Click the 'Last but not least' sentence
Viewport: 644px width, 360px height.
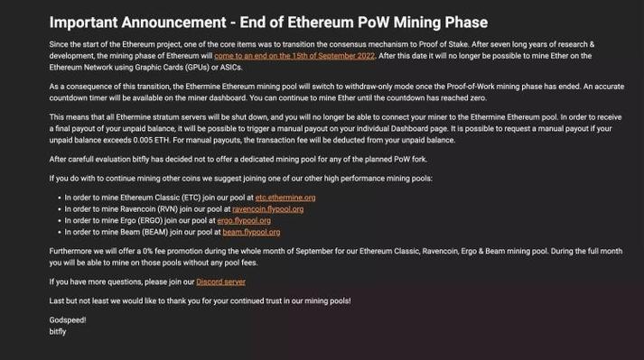point(200,300)
